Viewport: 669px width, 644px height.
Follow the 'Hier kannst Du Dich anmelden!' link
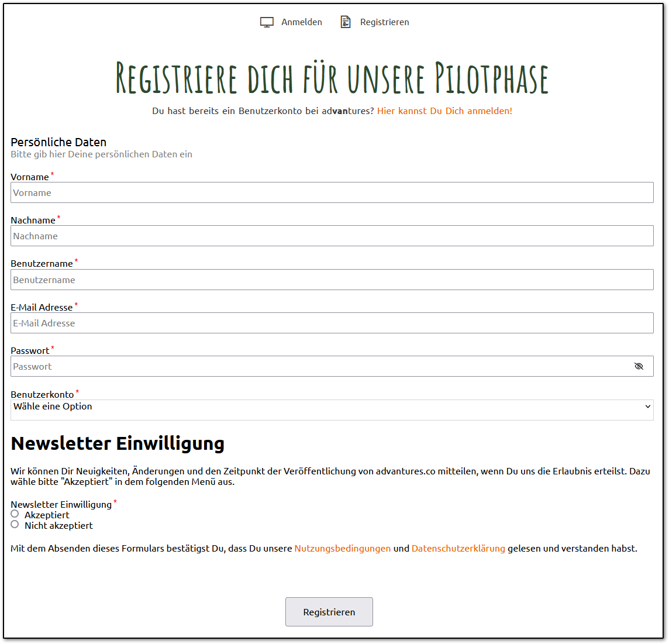(x=444, y=111)
